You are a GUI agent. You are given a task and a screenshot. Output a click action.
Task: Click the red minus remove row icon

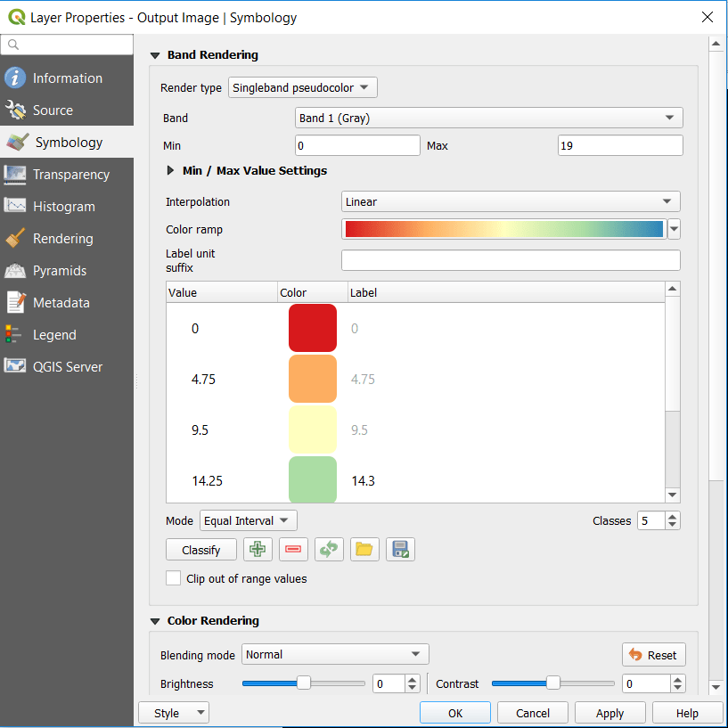(x=293, y=550)
